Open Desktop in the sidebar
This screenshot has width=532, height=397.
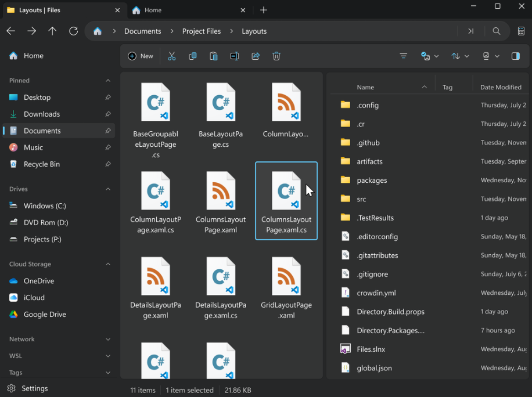[x=58, y=98]
